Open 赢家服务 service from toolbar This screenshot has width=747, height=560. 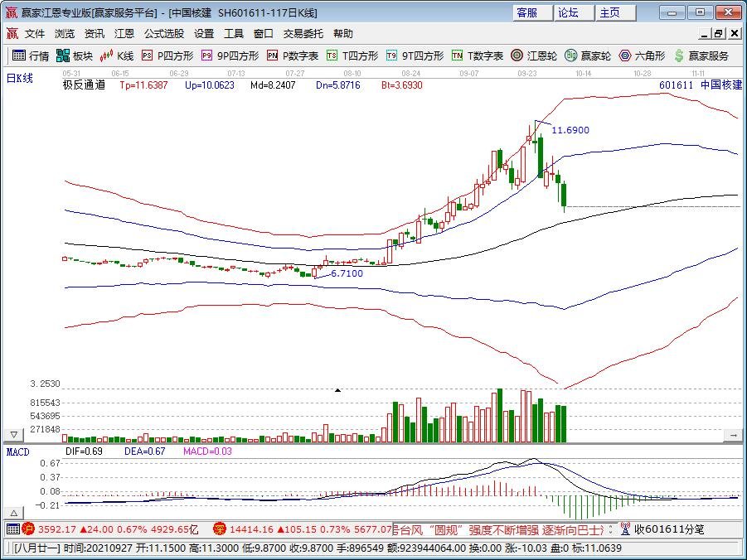tap(701, 56)
